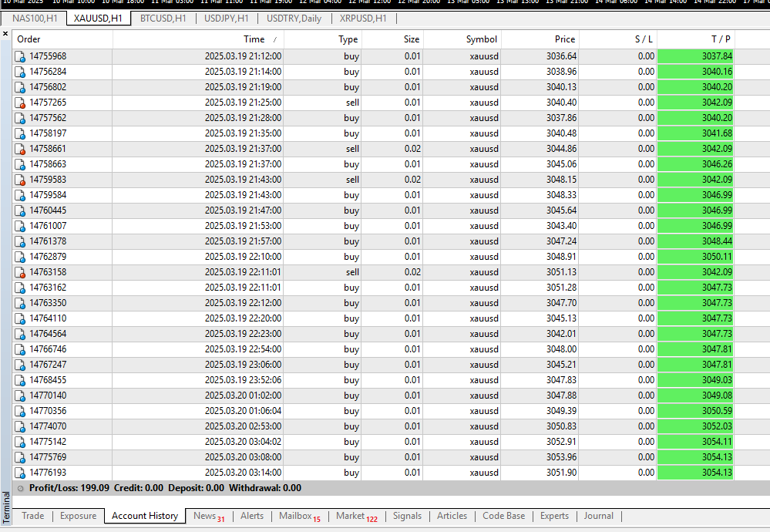Sort by the Symbol column header
Viewport: 770px width, 532px height.
coord(462,39)
